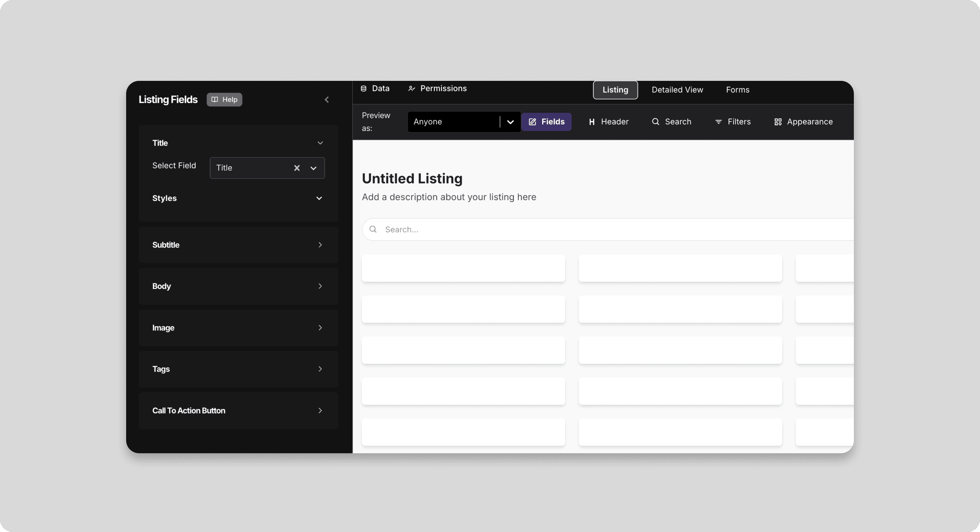Viewport: 980px width, 532px height.
Task: Switch to the Forms tab
Action: point(737,90)
